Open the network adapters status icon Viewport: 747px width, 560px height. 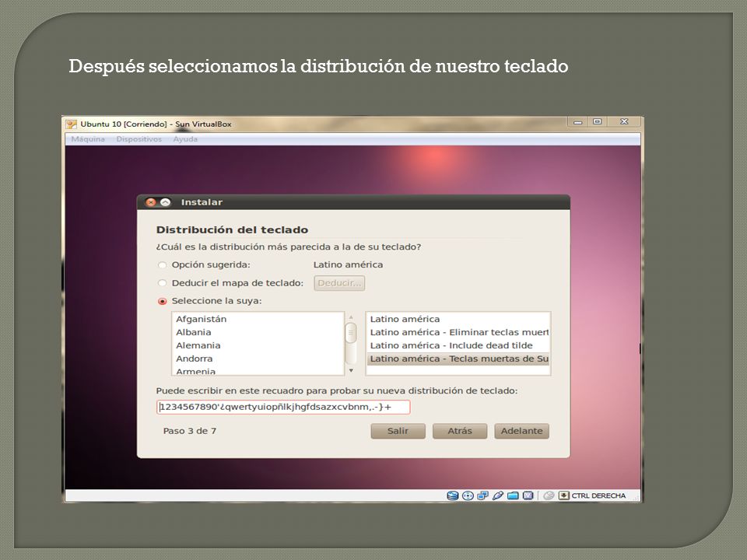click(x=482, y=495)
